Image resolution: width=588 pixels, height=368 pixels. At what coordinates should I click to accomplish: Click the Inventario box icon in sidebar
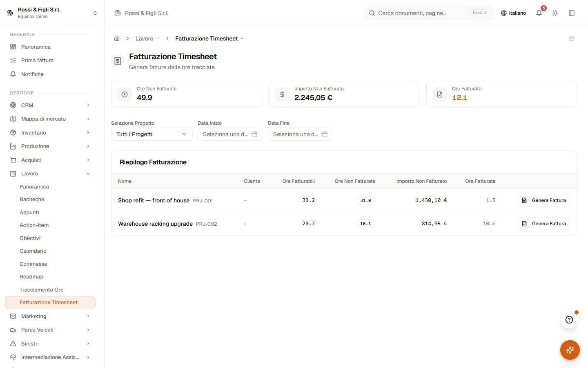(x=13, y=132)
